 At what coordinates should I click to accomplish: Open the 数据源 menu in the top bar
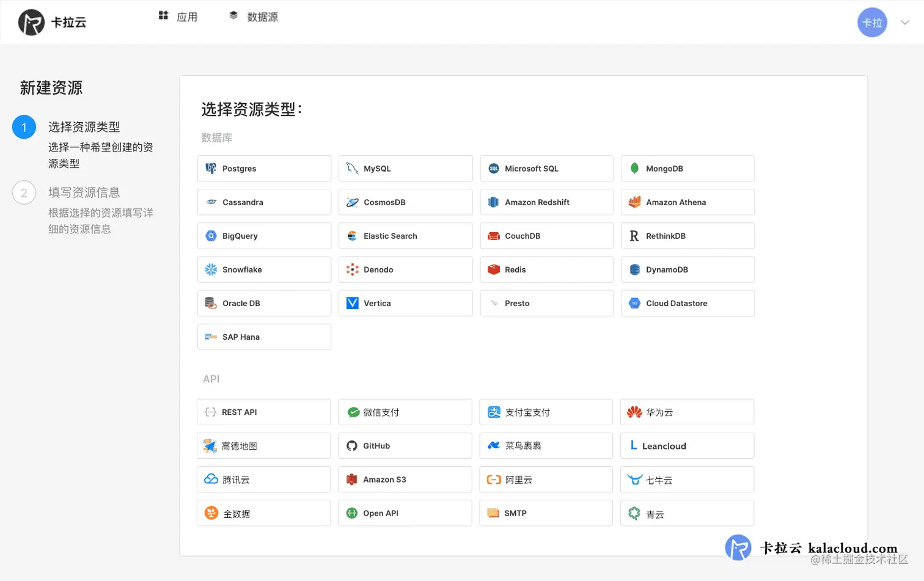tap(254, 16)
